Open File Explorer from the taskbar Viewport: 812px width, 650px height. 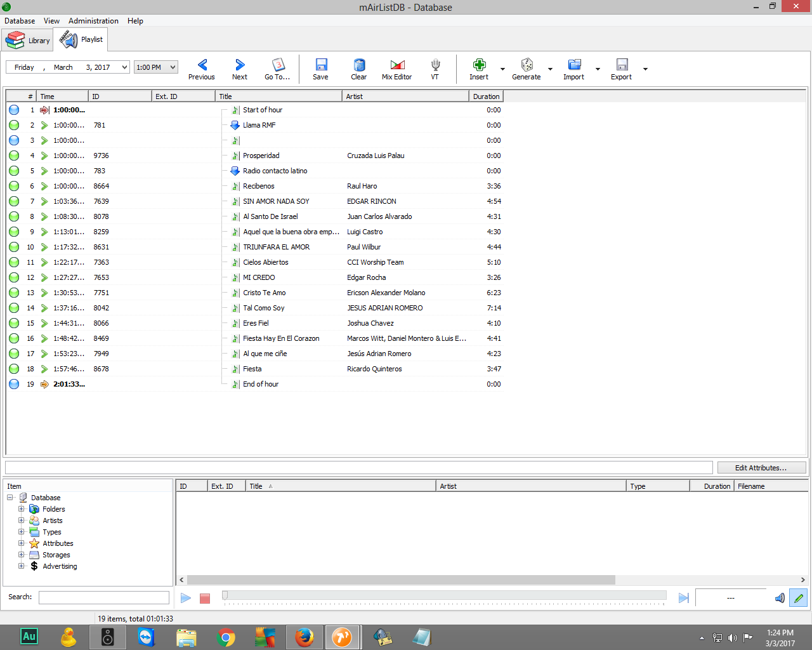click(x=187, y=637)
